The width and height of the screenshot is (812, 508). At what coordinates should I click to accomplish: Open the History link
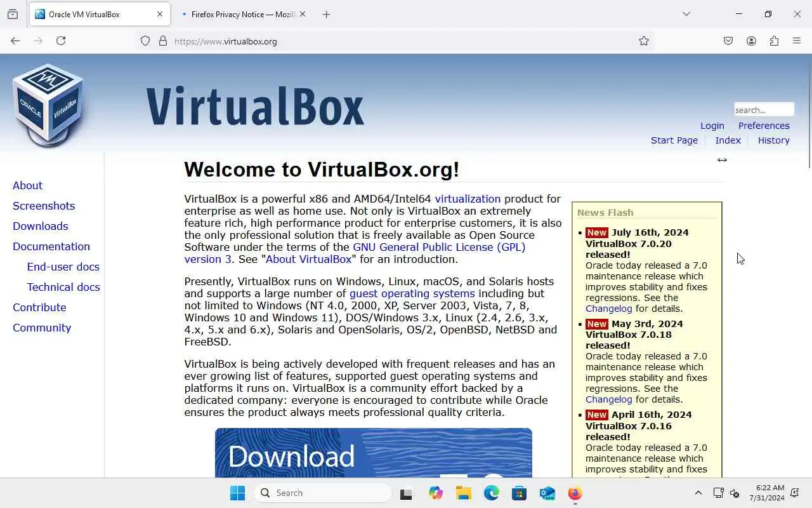774,140
